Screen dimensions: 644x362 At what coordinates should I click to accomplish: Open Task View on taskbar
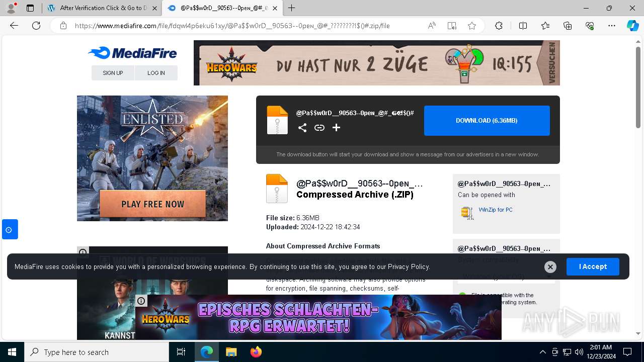pos(181,352)
